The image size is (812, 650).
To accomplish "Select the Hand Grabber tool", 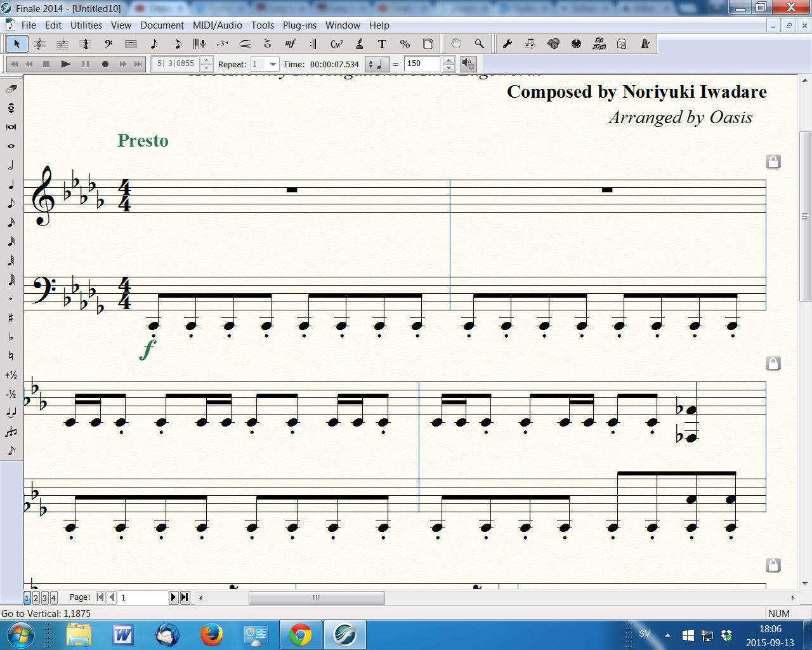I will 456,44.
